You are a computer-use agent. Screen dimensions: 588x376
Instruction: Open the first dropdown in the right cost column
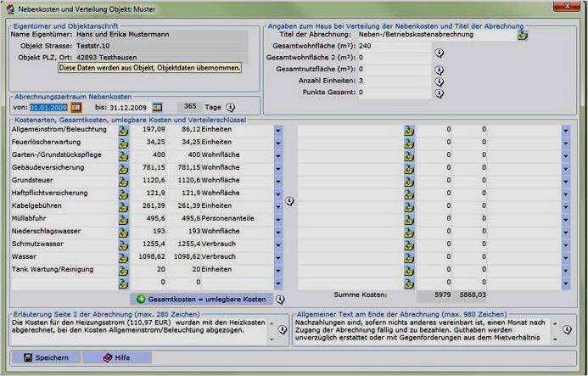click(566, 130)
